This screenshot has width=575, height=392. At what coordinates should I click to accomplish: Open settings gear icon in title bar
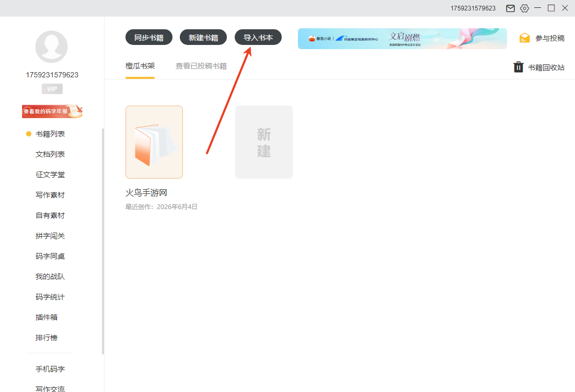(524, 8)
